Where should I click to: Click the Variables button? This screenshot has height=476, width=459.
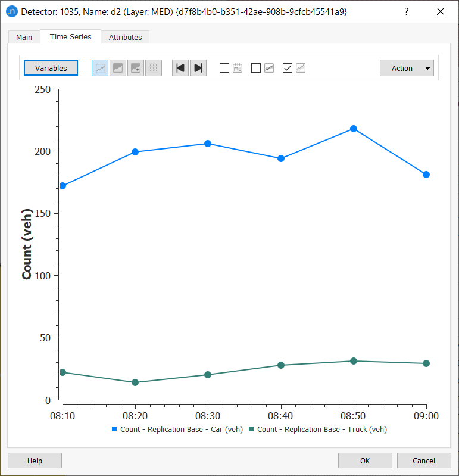tap(51, 68)
